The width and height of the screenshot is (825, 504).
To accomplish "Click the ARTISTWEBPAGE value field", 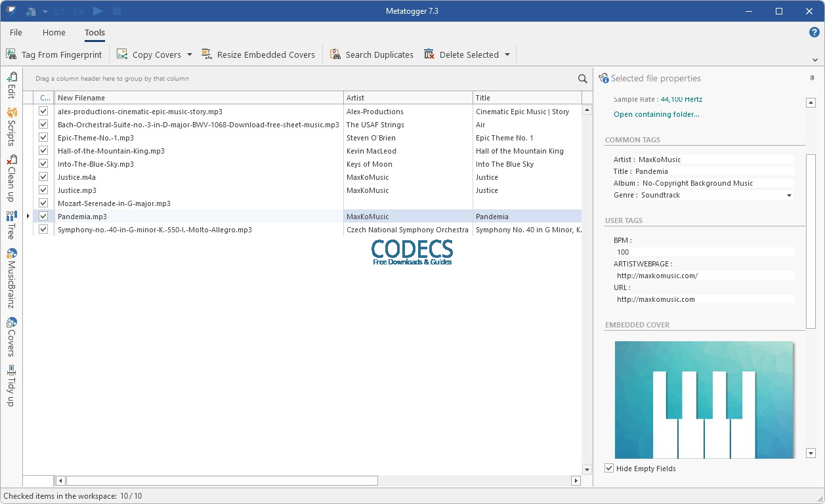I will (704, 276).
